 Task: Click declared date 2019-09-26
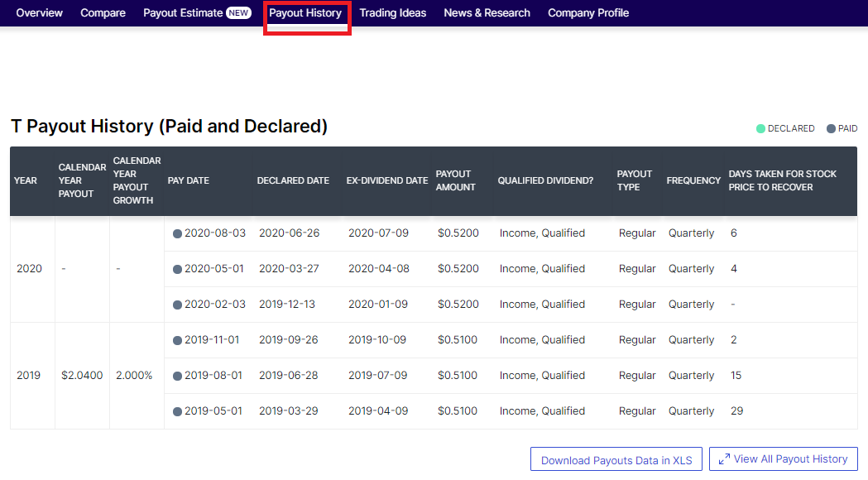pos(289,340)
